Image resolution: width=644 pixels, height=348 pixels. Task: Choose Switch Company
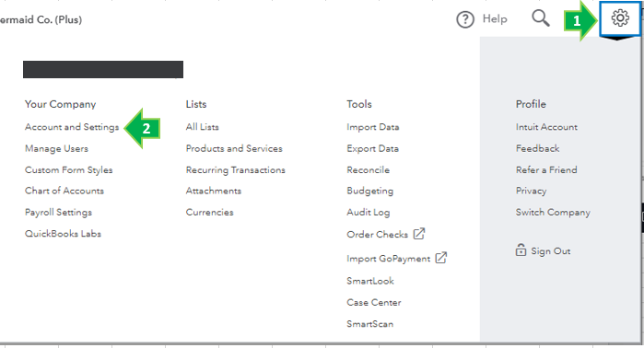[553, 212]
